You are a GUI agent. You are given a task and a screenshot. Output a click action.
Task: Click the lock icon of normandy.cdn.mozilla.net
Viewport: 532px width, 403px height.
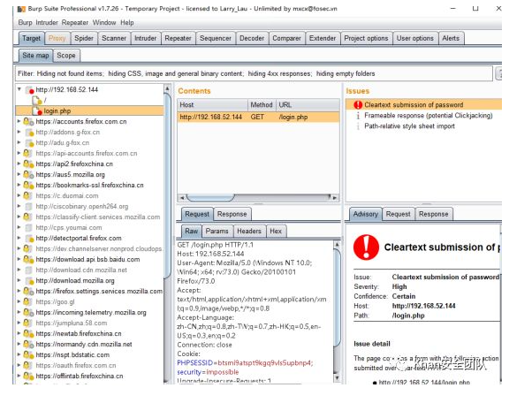[28, 345]
